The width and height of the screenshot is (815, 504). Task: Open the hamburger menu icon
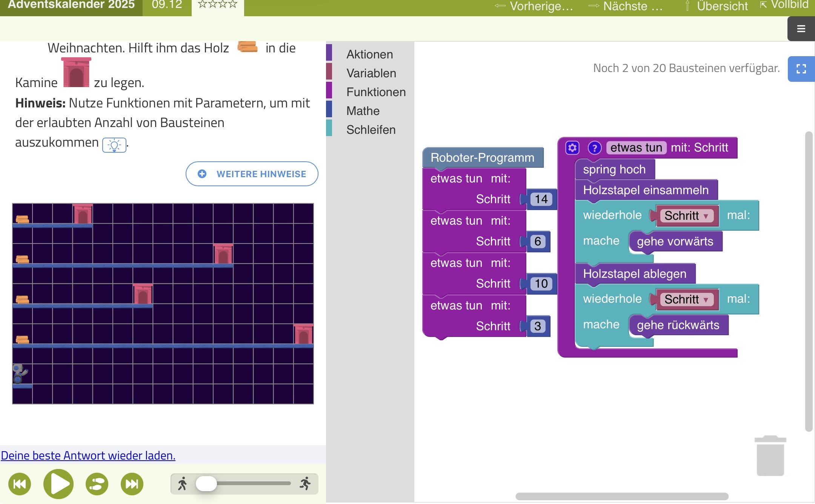pos(801,29)
